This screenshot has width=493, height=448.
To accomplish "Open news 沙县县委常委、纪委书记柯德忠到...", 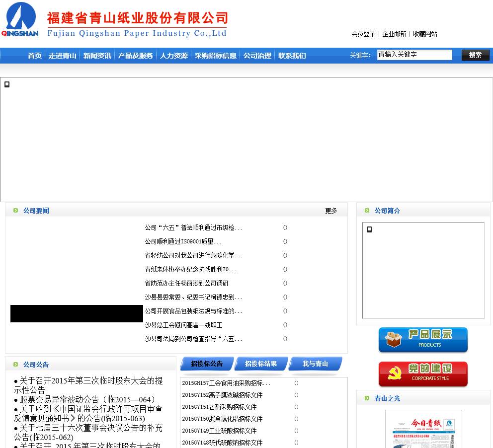I will click(x=193, y=297).
